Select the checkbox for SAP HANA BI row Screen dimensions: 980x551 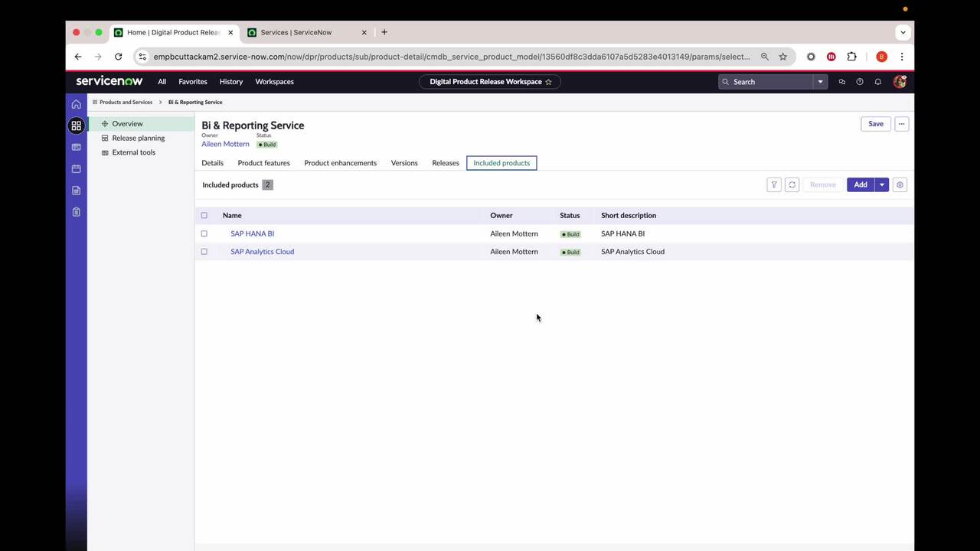(204, 233)
